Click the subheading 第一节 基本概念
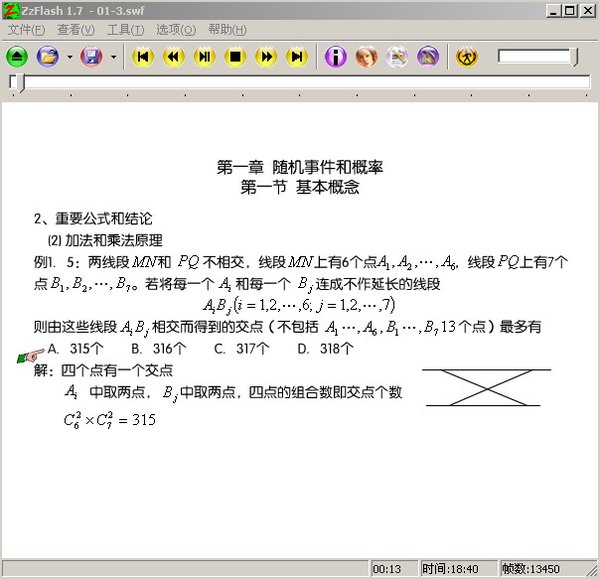 click(300, 188)
